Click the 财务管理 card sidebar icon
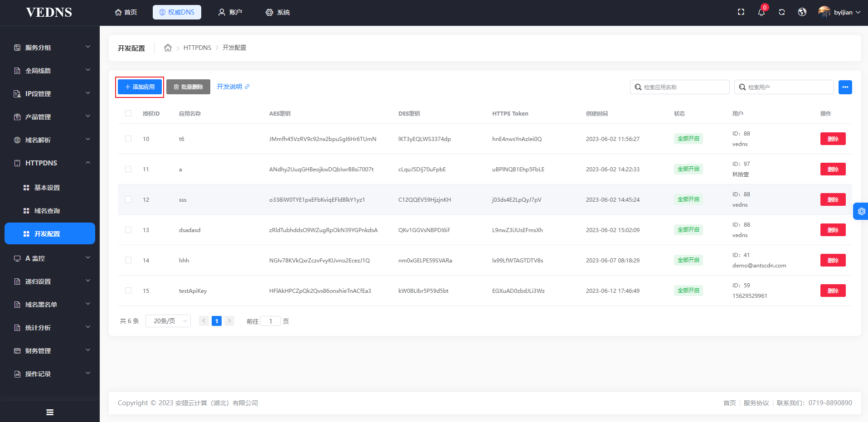The width and height of the screenshot is (868, 422). click(x=17, y=351)
